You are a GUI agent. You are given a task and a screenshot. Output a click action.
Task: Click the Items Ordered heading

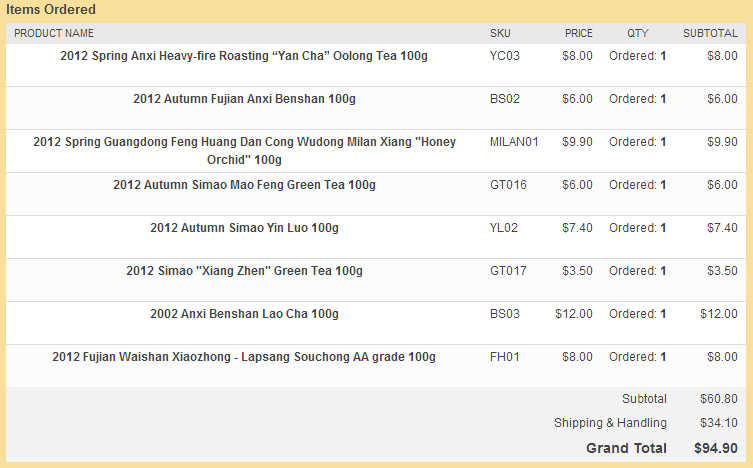[x=51, y=10]
